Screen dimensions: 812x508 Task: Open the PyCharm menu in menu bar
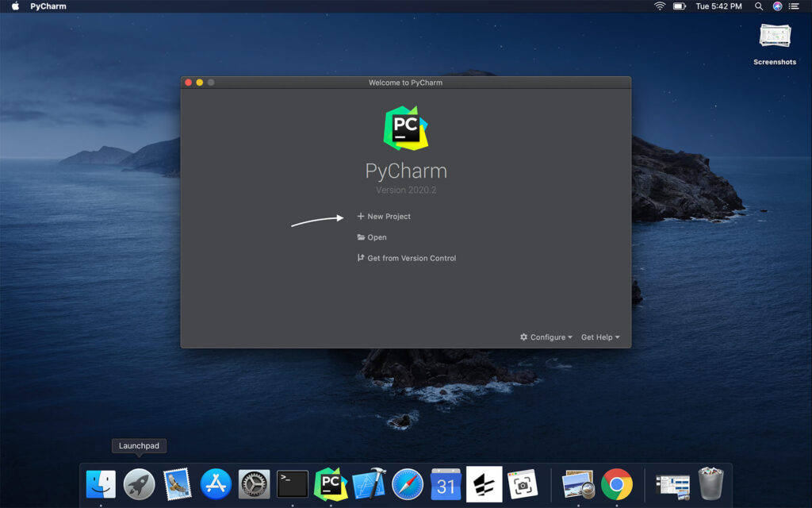48,6
